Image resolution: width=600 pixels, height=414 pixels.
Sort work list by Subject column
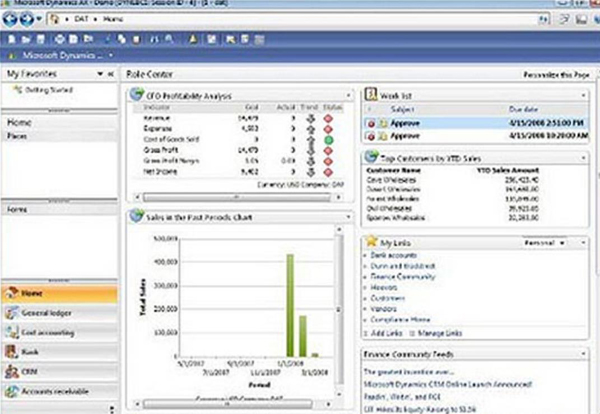[403, 109]
